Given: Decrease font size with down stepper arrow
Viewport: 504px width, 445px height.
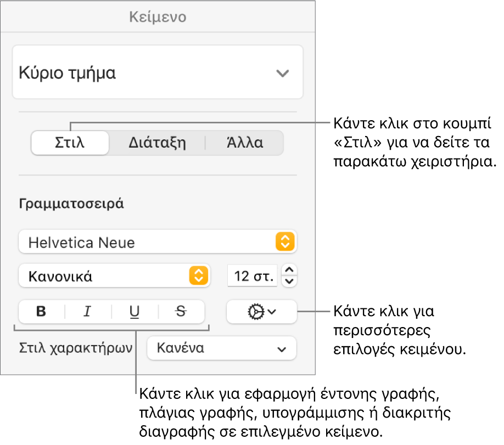Looking at the screenshot, I should pos(289,281).
